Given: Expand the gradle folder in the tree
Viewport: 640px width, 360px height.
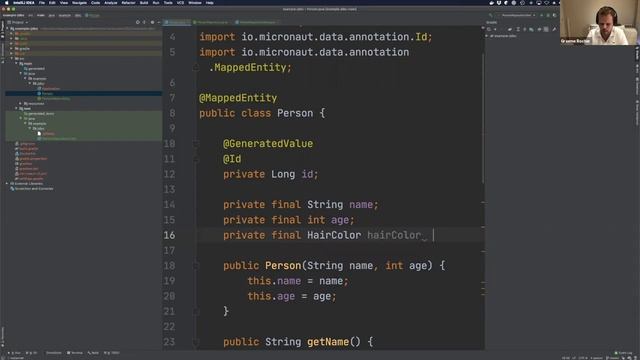Looking at the screenshot, I should tap(12, 49).
